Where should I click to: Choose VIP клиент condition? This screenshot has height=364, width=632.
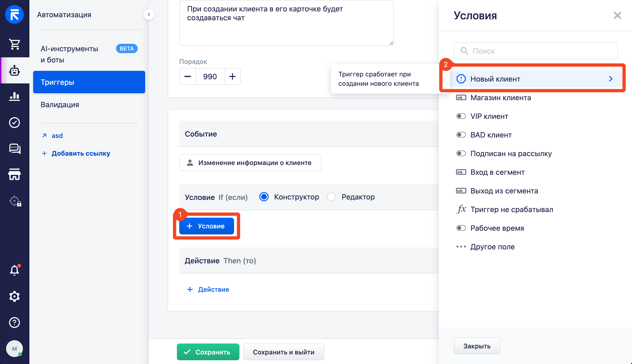coord(489,116)
